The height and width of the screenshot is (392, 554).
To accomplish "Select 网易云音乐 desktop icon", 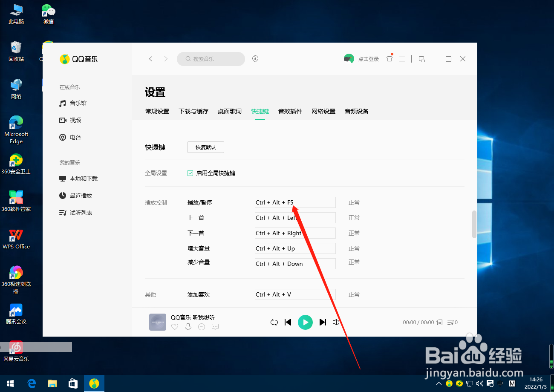I will (16, 352).
